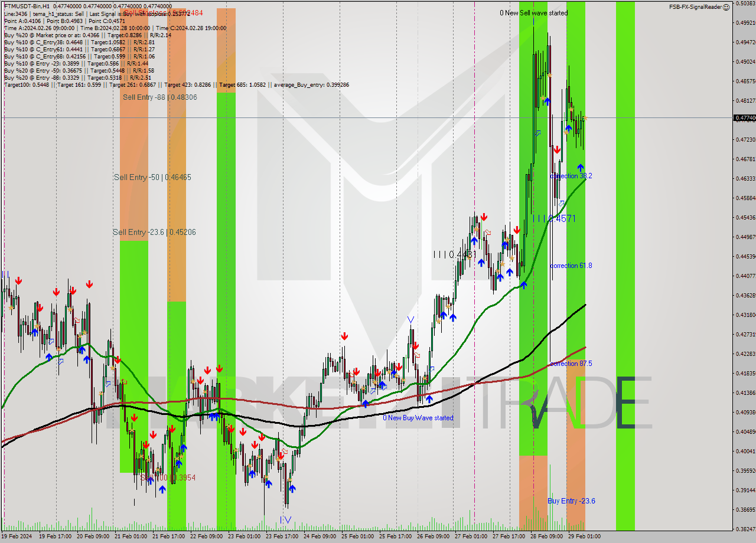Image resolution: width=756 pixels, height=543 pixels.
Task: Click the 'I I I 0.4441' wave label
Action: click(x=454, y=254)
